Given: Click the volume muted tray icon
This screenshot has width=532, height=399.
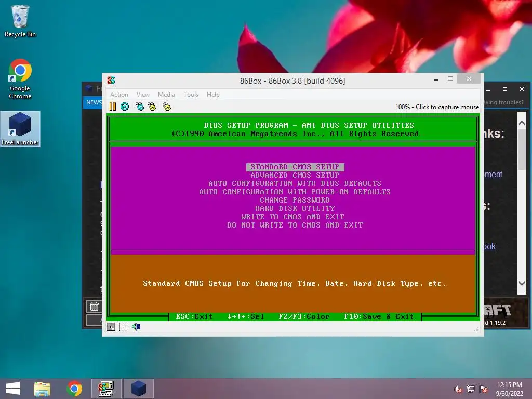Looking at the screenshot, I should [x=458, y=389].
